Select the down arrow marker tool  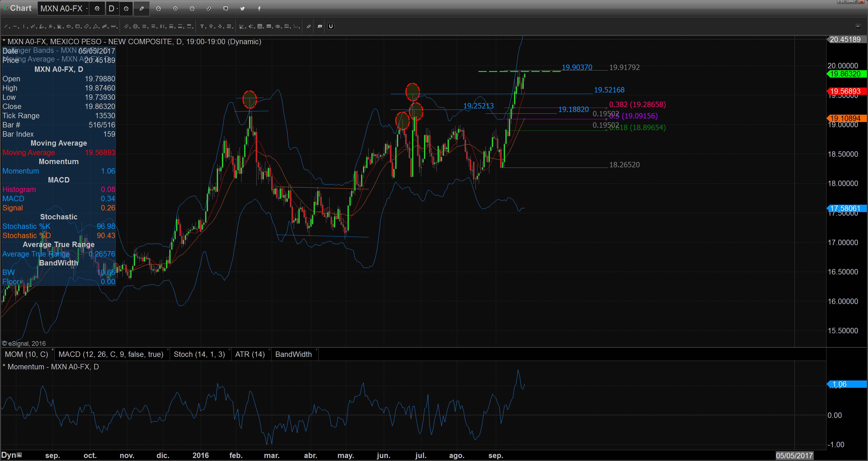point(220,26)
